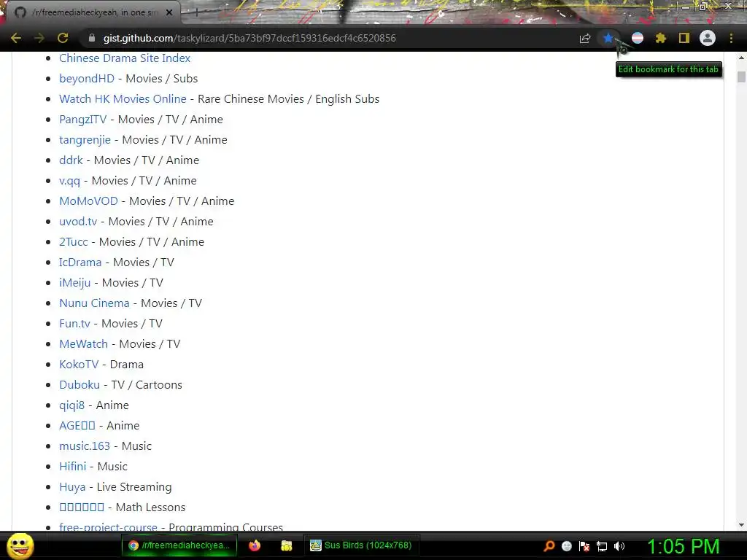Open a new tab with plus button
The image size is (747, 560).
[197, 13]
